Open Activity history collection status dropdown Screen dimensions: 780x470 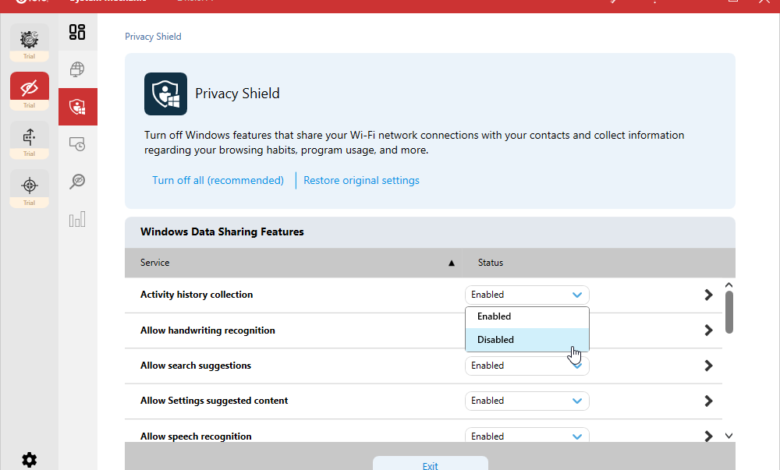[527, 295]
